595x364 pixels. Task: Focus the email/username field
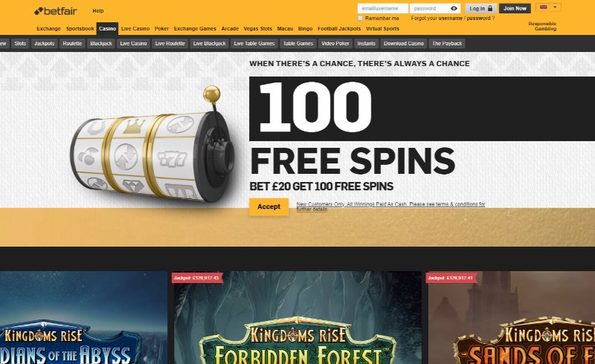pyautogui.click(x=382, y=8)
